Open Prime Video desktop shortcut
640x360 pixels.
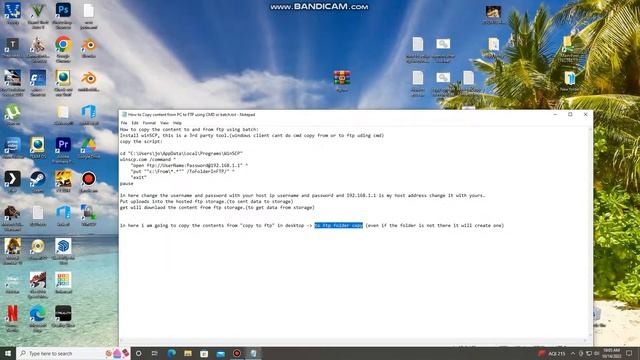[13, 148]
